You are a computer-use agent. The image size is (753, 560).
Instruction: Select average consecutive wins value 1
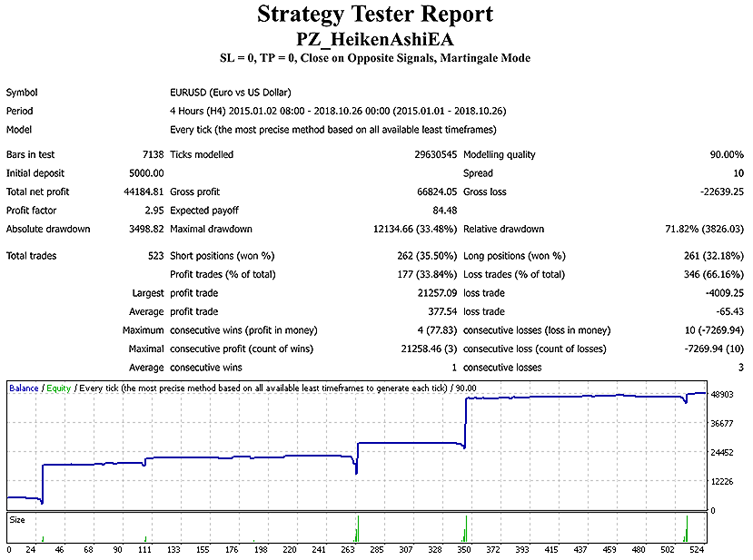(454, 368)
